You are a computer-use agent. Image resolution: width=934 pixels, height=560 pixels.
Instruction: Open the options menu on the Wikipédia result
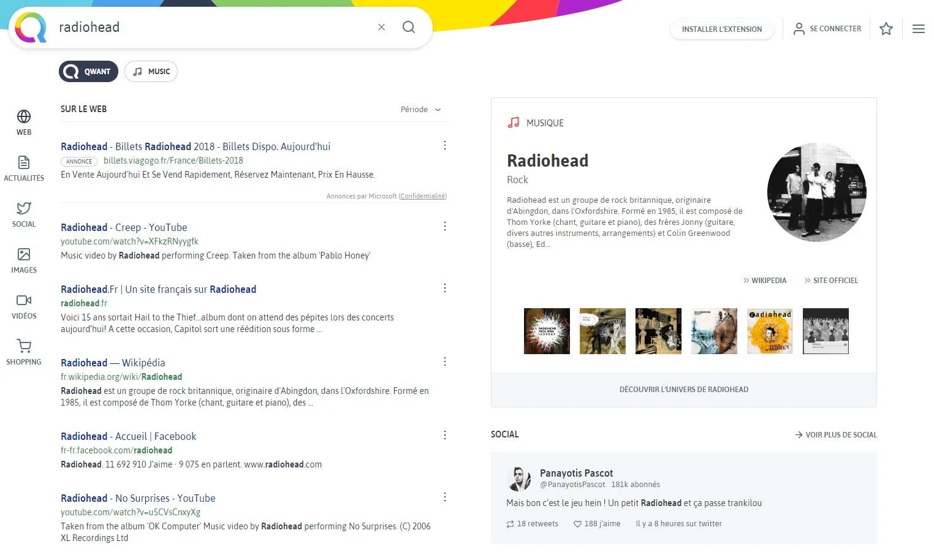click(444, 361)
